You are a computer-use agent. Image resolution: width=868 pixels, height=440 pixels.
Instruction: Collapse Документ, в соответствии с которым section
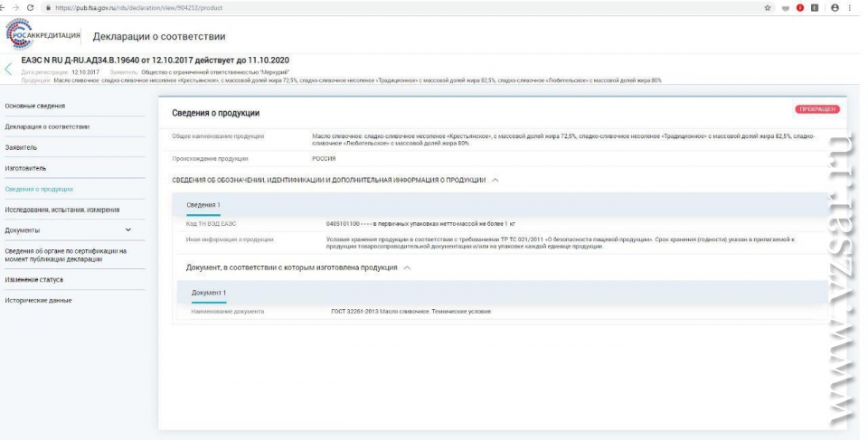(407, 267)
